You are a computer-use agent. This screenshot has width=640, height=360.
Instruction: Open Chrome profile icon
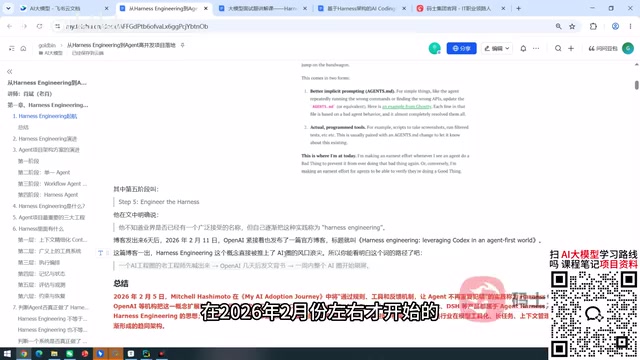[x=615, y=26]
